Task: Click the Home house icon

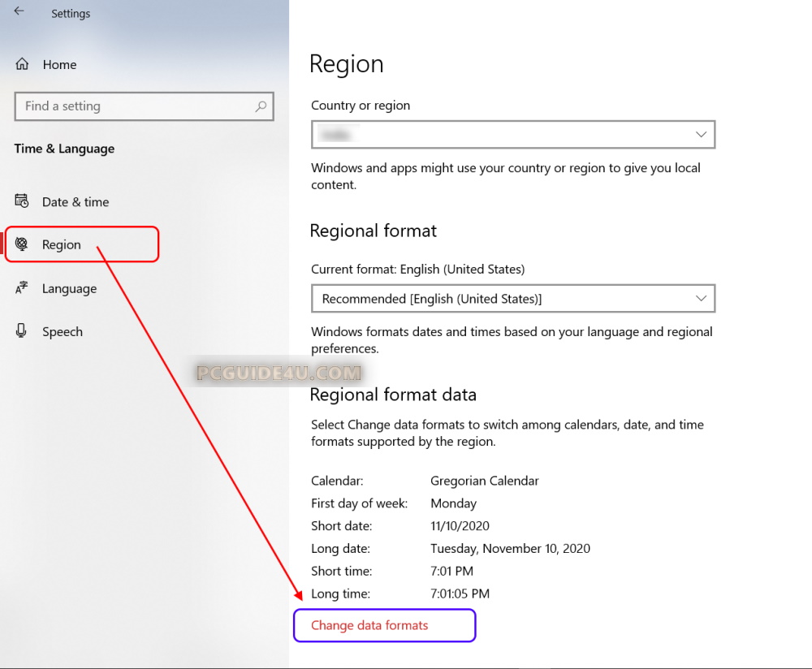Action: (22, 63)
